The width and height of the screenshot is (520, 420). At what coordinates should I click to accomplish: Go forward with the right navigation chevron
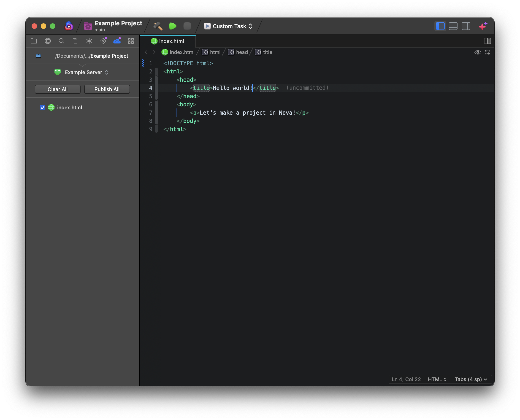[154, 52]
